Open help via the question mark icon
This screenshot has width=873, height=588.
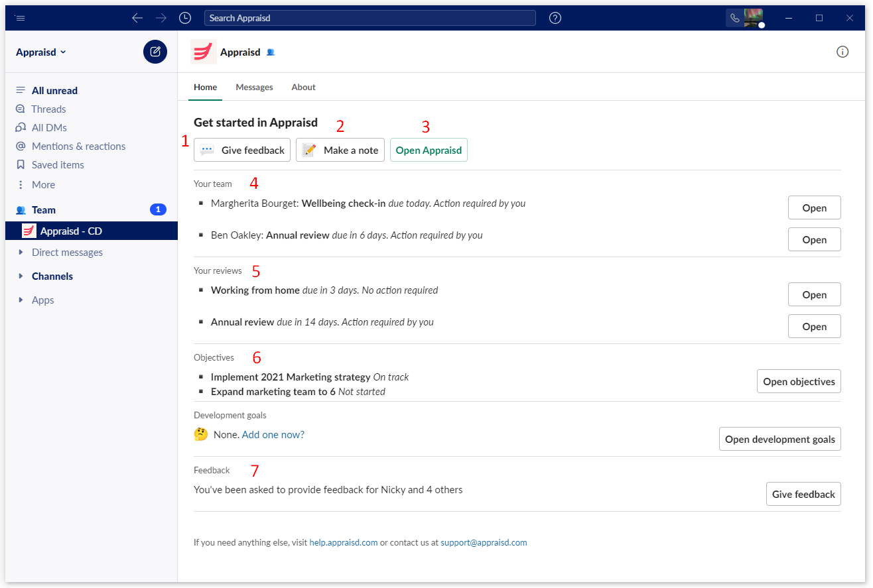(555, 18)
